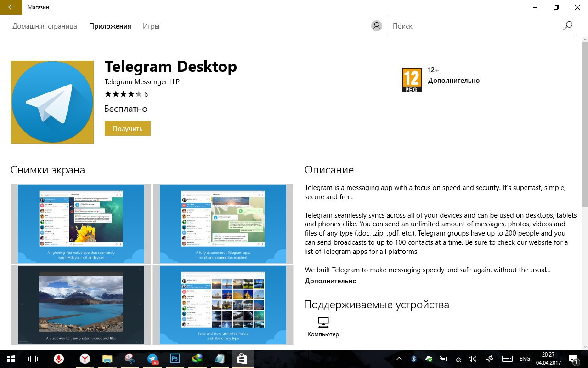This screenshot has width=588, height=368.
Task: Click the green sync tray icon
Action: [x=428, y=359]
